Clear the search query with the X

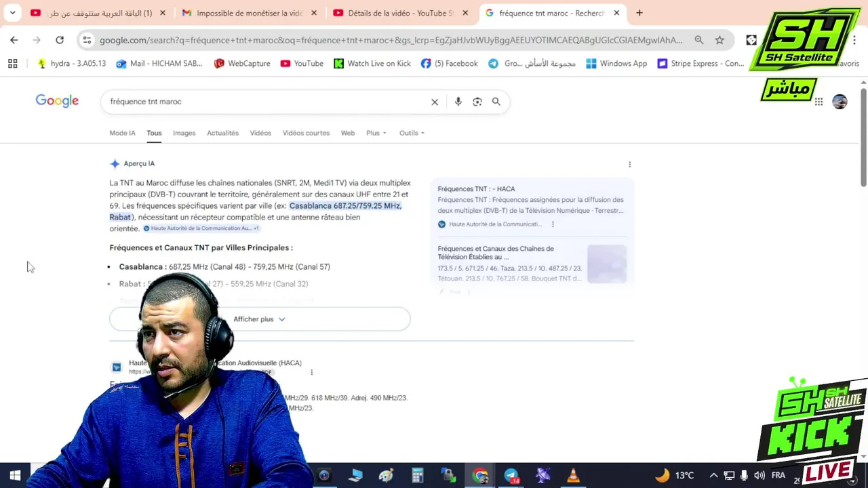pos(435,102)
